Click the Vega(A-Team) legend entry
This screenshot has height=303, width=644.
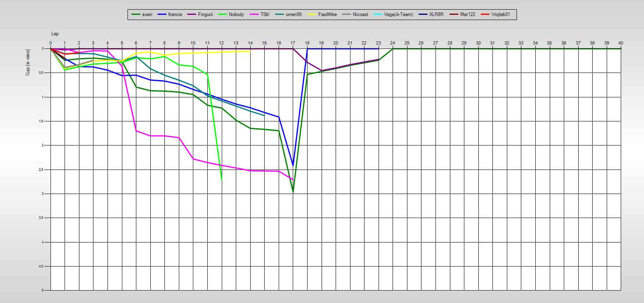[x=398, y=14]
